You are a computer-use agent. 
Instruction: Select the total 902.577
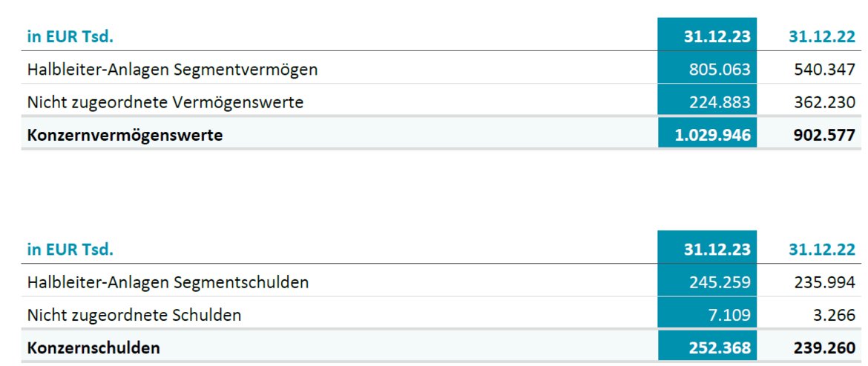tap(824, 135)
